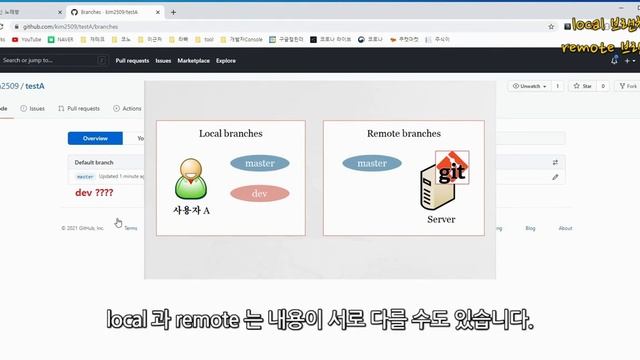Open the 개발자Console bookmark folder
This screenshot has width=640, height=360.
tap(241, 40)
